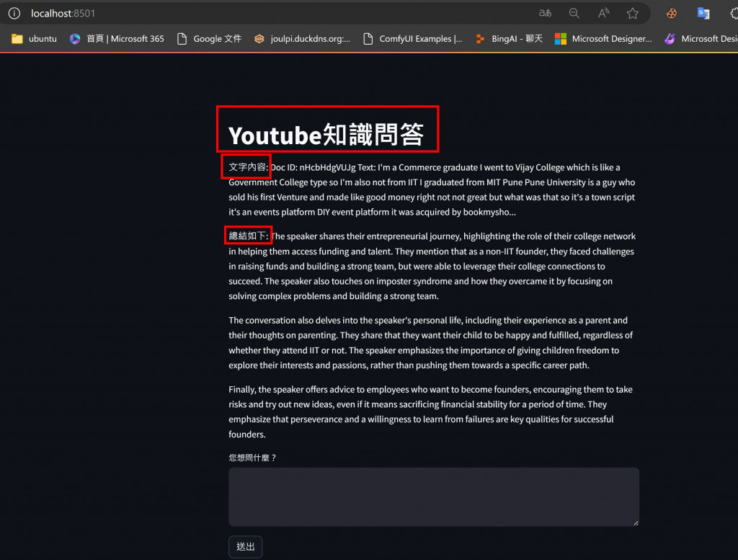This screenshot has width=738, height=560.
Task: Open the 首頁 | Microsoft 365 bookmark
Action: [117, 39]
